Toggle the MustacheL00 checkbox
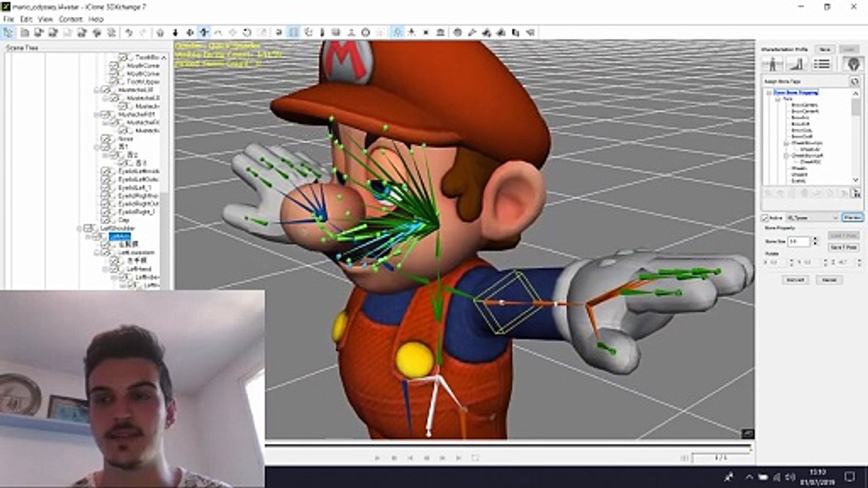 [106, 89]
